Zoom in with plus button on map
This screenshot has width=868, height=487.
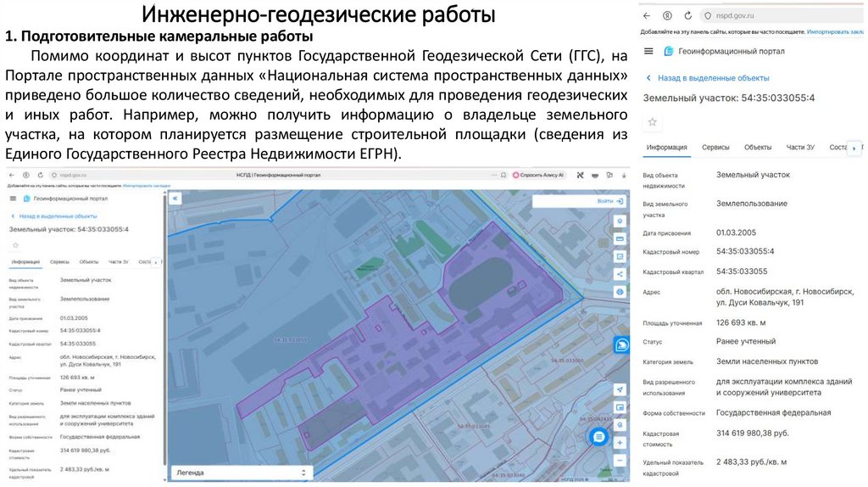[620, 443]
